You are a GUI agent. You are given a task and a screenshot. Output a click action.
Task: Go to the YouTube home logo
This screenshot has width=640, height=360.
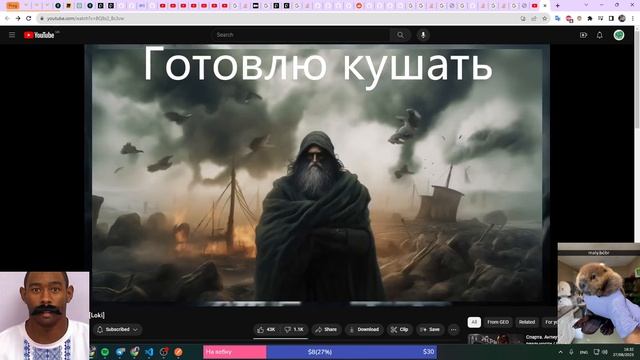39,35
